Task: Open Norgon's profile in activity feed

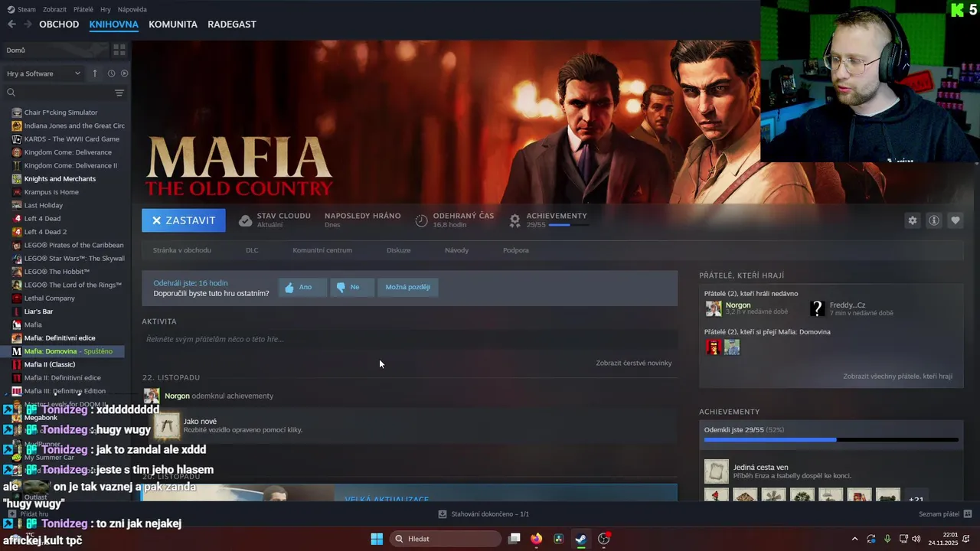Action: coord(177,396)
